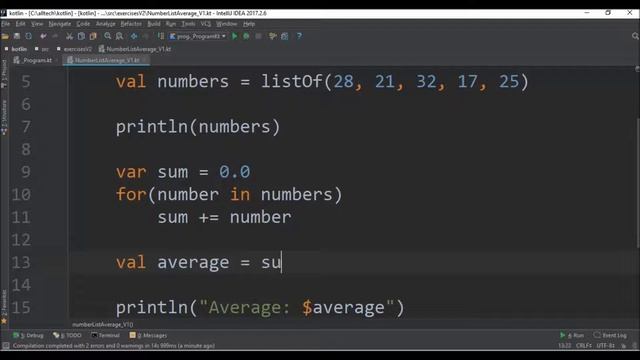Open the Favorites tool window side tab
Viewport: 640px width, 360px height.
pyautogui.click(x=4, y=307)
